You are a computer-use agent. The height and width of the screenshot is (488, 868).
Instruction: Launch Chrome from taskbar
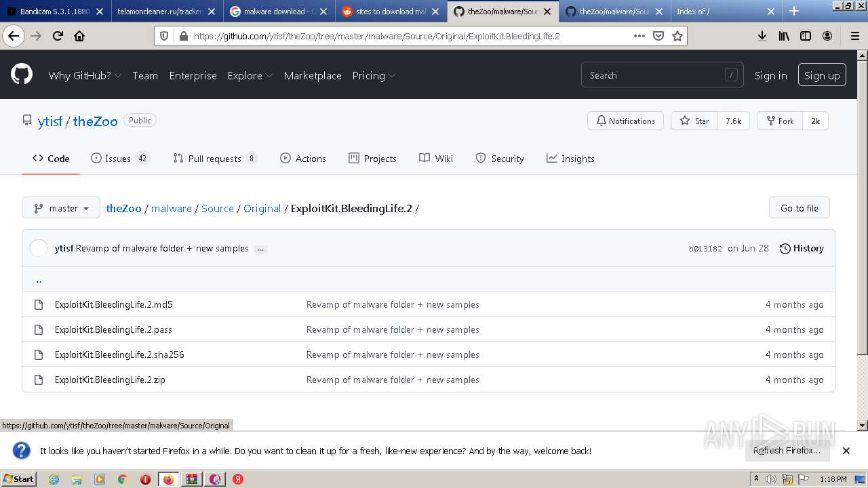[x=122, y=479]
